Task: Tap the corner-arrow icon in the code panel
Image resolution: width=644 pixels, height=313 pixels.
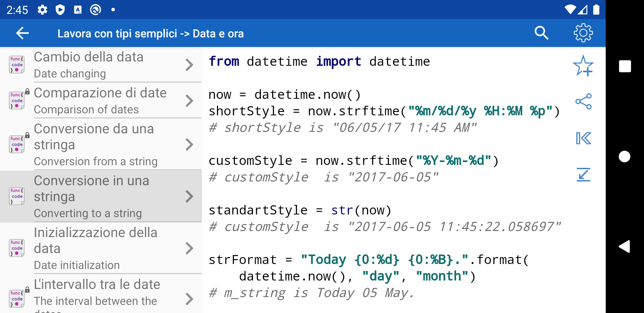Action: (x=583, y=175)
